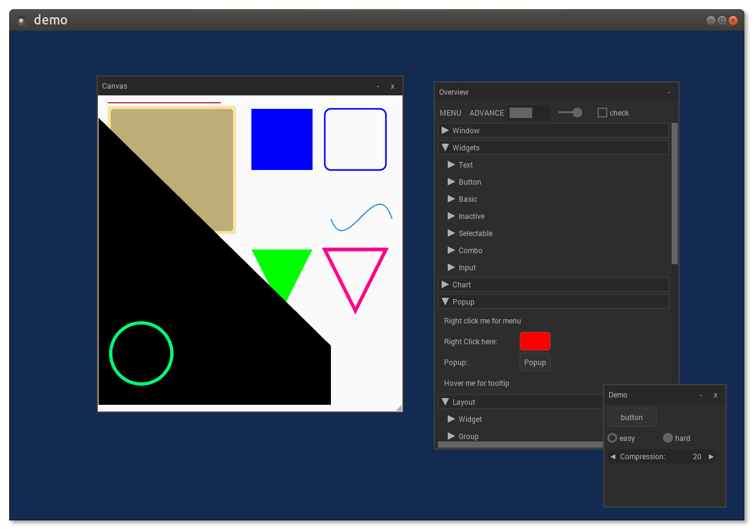Screen dimensions: 756x532
Task: Click the slider knob in Overview menubar
Action: pos(577,113)
